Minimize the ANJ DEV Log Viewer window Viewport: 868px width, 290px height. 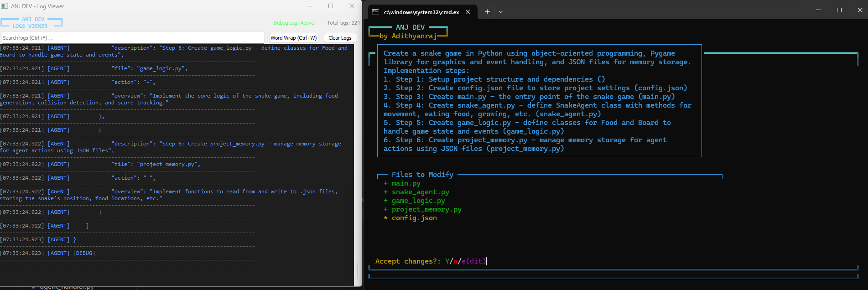(310, 6)
